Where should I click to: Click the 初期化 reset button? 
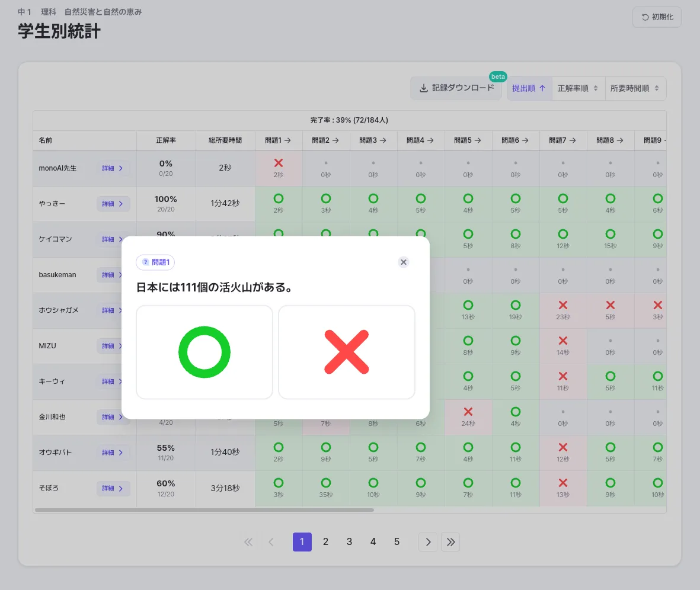click(657, 17)
